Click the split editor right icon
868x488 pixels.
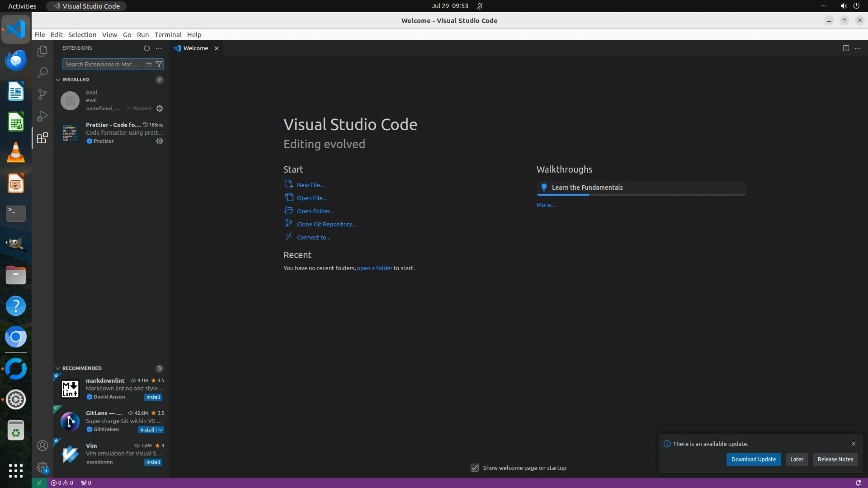(x=846, y=48)
